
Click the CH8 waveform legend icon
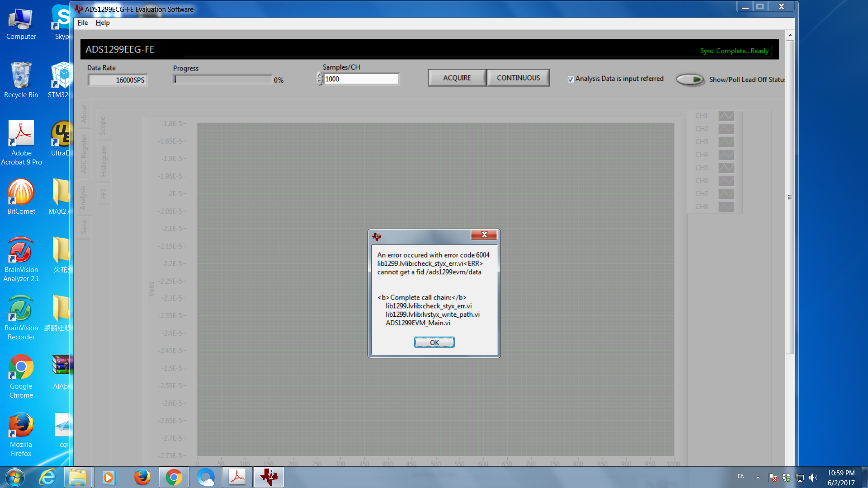pyautogui.click(x=726, y=207)
